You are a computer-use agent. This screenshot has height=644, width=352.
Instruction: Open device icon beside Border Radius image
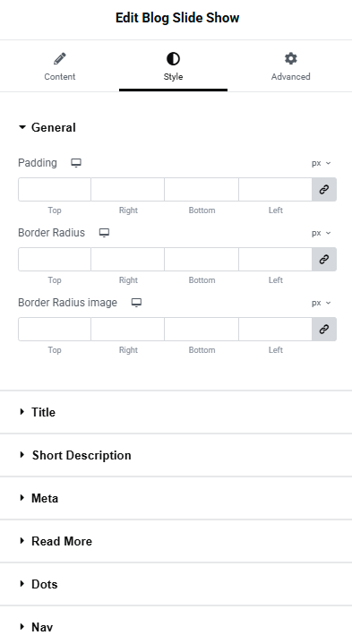136,303
